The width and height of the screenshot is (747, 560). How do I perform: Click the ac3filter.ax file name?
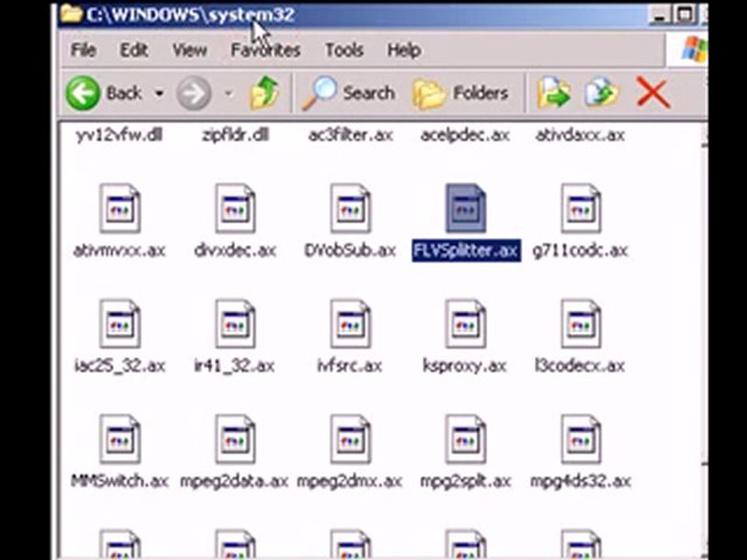point(351,135)
